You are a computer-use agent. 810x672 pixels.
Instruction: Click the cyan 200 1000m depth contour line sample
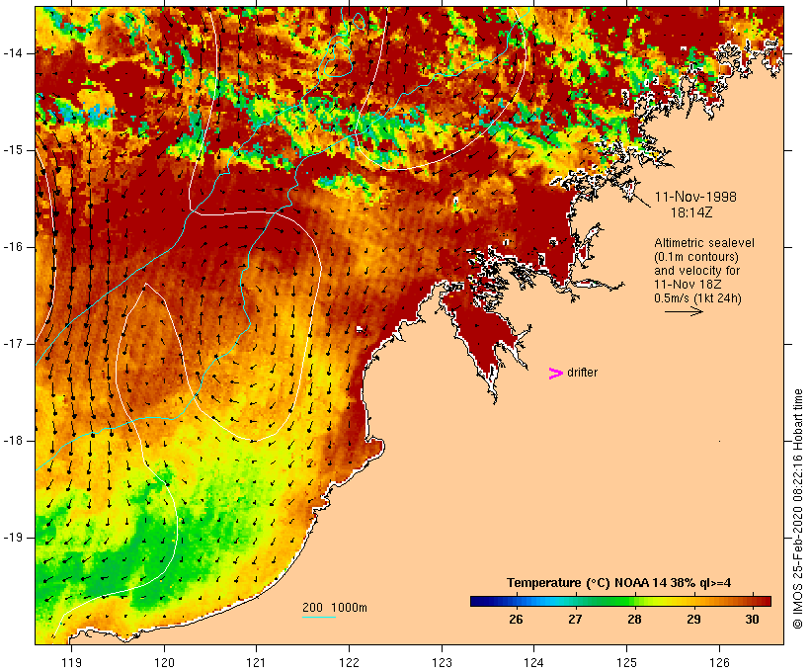[319, 617]
